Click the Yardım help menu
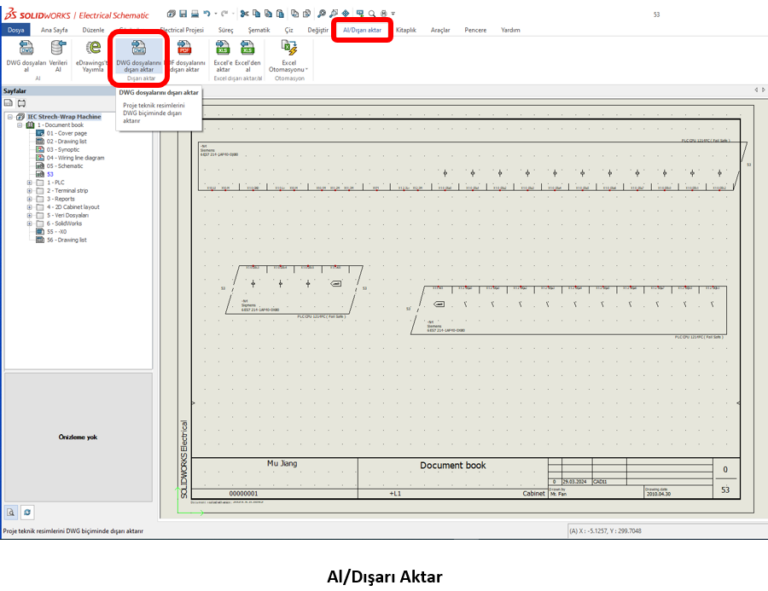This screenshot has width=768, height=591. (510, 31)
